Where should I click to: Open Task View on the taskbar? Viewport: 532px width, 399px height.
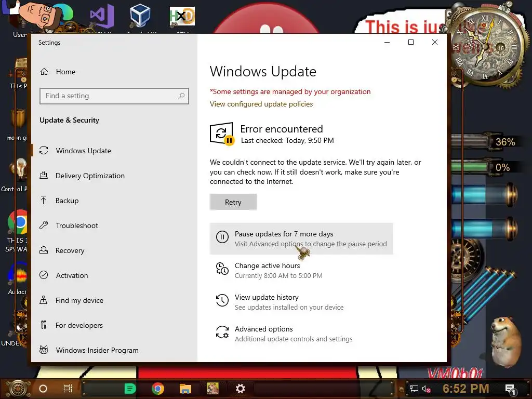click(x=68, y=389)
